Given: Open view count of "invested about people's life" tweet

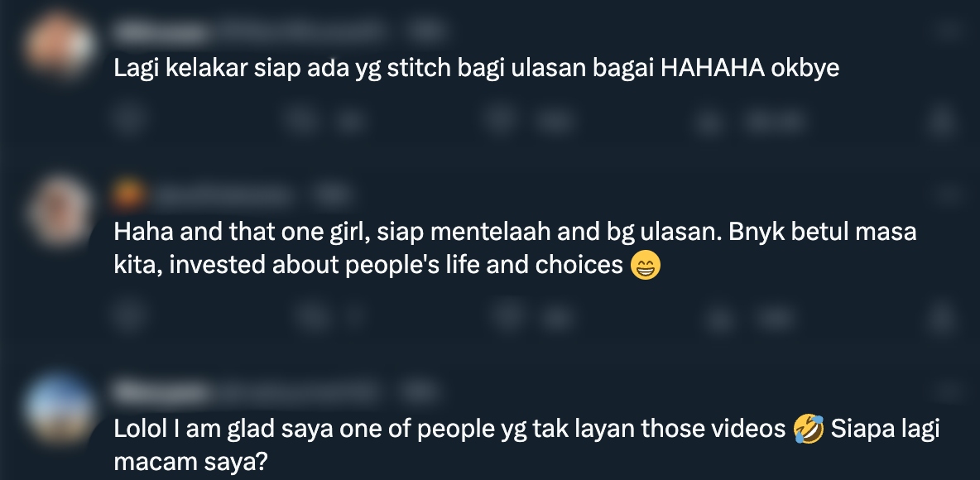Looking at the screenshot, I should (718, 319).
